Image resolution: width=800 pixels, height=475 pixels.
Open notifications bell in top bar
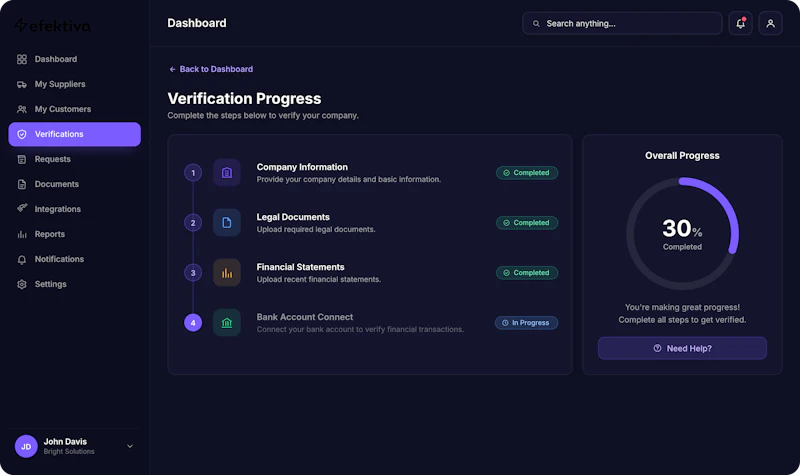point(740,23)
